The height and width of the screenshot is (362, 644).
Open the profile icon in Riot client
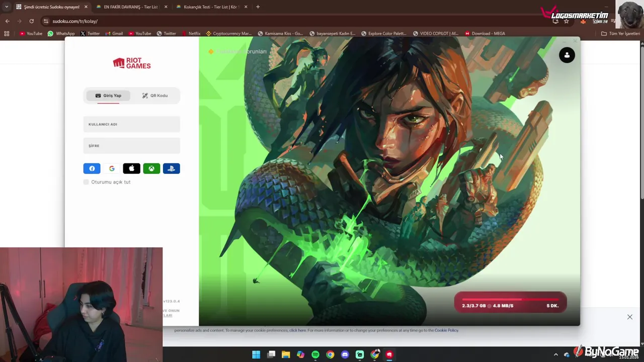[x=567, y=55]
